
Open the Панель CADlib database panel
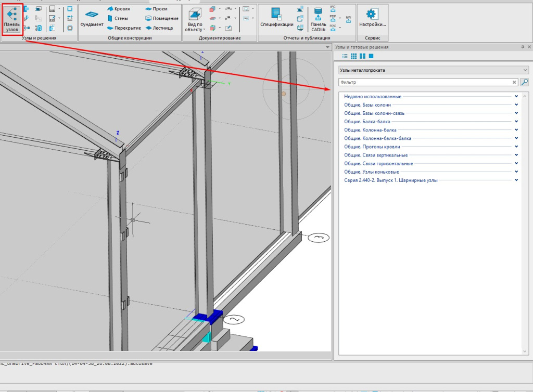point(318,19)
